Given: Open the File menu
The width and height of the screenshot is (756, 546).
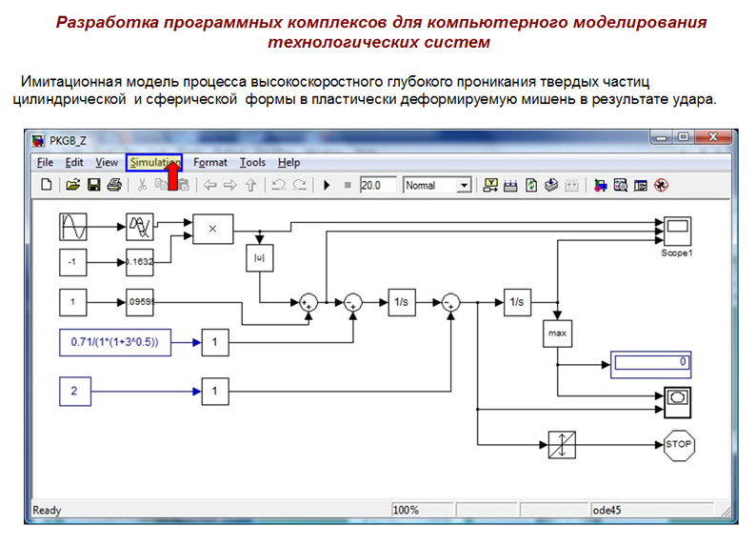Looking at the screenshot, I should tap(46, 163).
